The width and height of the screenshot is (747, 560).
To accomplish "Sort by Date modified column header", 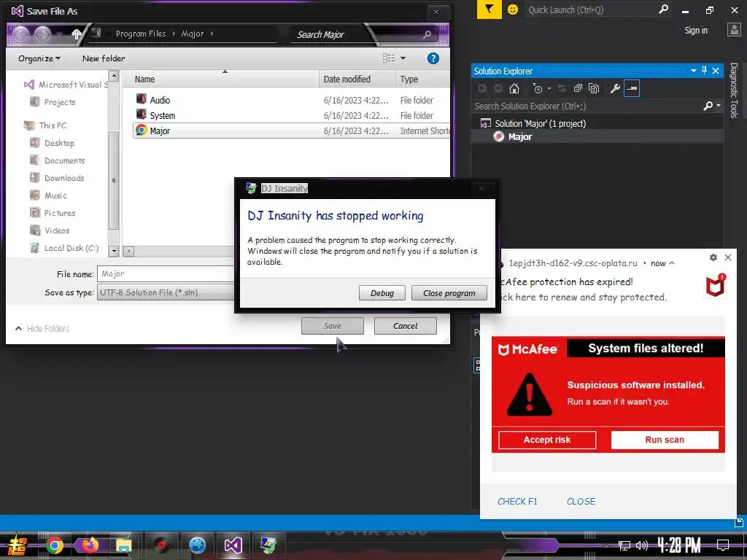I will click(357, 79).
